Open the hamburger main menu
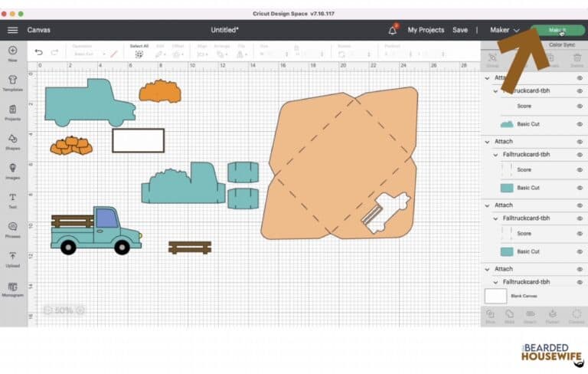This screenshot has height=374, width=588. 12,30
